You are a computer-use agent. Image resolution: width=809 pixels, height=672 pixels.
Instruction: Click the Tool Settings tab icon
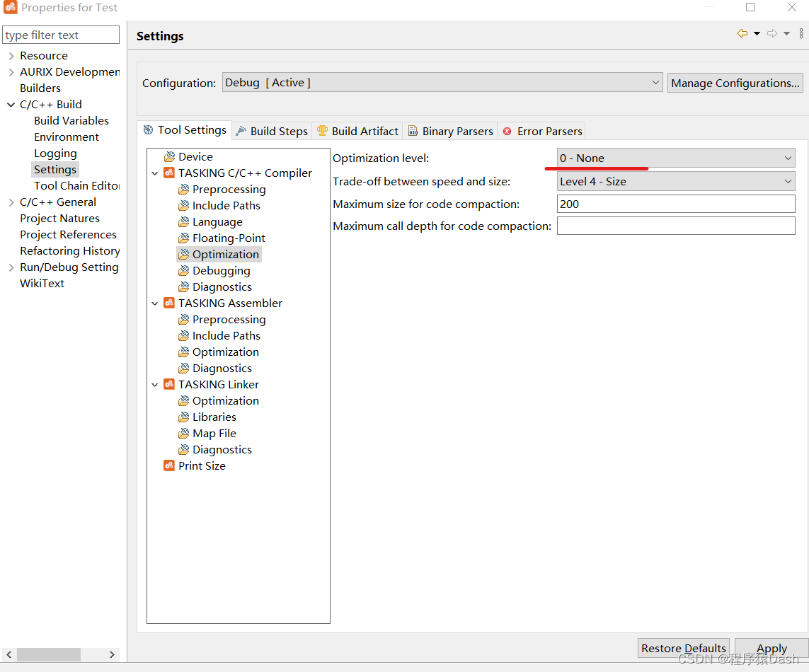click(x=148, y=130)
